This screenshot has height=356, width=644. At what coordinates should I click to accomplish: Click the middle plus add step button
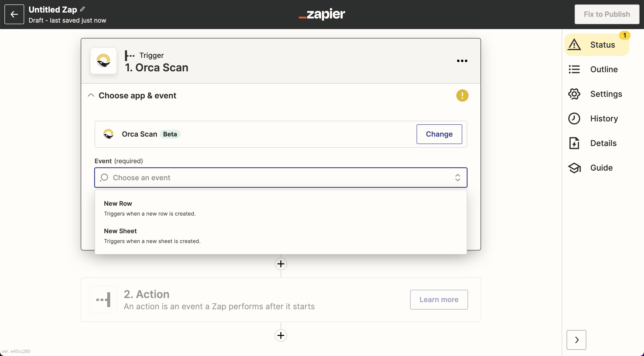tap(281, 263)
